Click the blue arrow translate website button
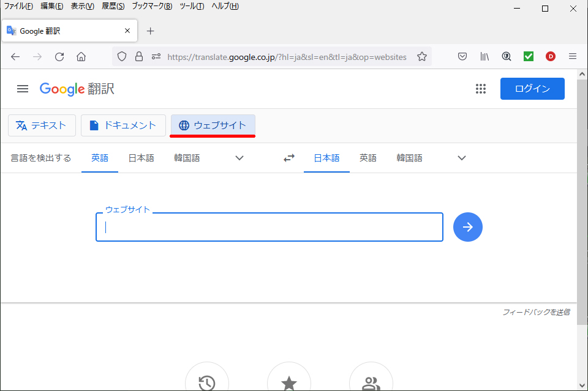The image size is (588, 391). click(467, 227)
